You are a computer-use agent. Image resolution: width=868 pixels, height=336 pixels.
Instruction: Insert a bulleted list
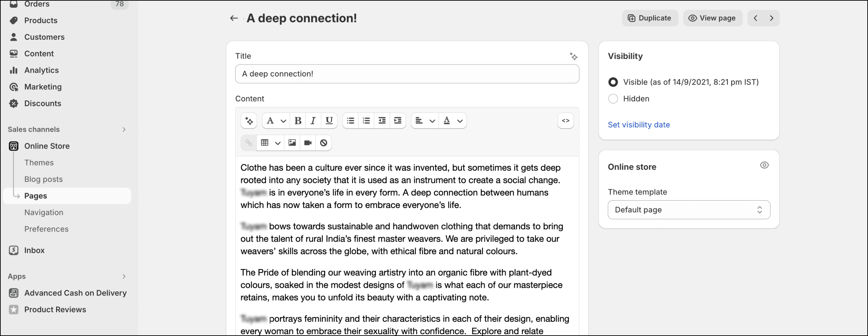[x=350, y=120]
